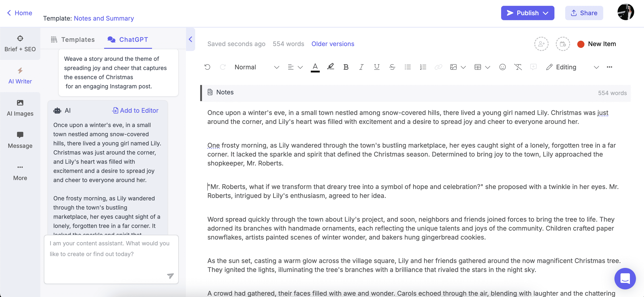Click the add comment icon
644x297 pixels.
533,67
